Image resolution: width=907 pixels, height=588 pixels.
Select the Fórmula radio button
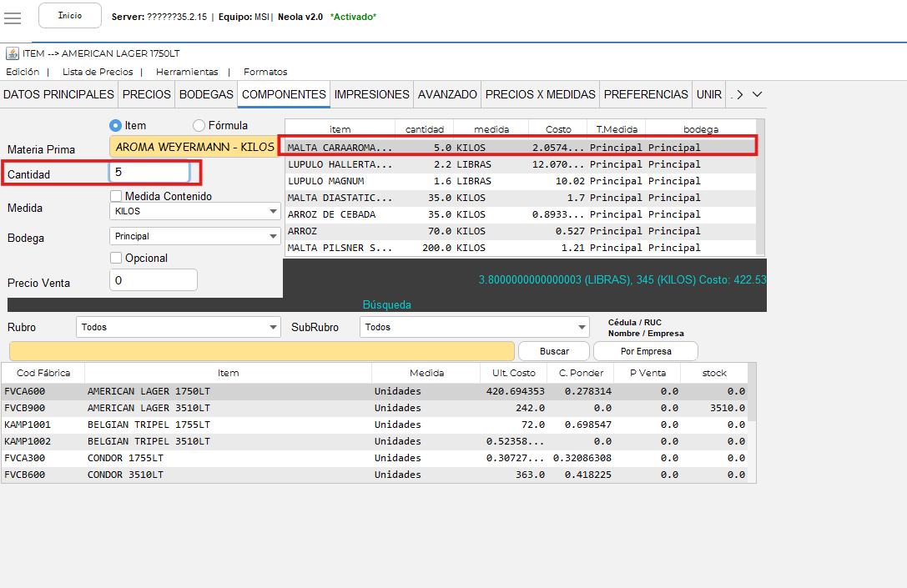click(199, 125)
